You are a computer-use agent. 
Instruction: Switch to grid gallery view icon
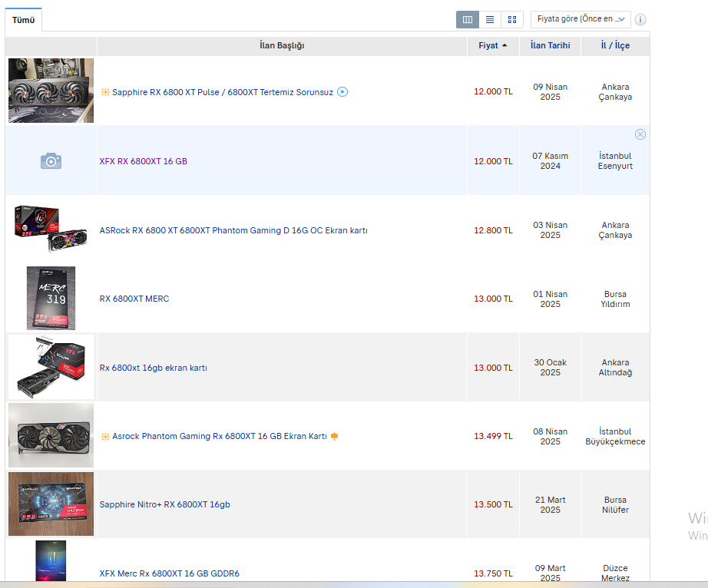click(512, 19)
